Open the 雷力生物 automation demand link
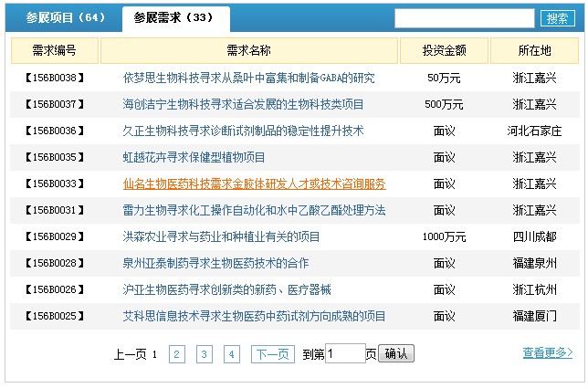The image size is (588, 388). click(x=254, y=210)
